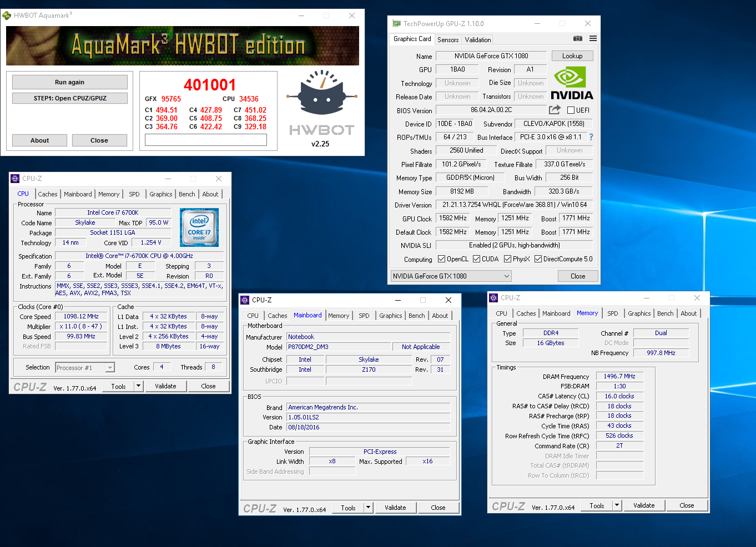Screen dimensions: 756x547
Task: Click the BIOS export share icon in GPU-Z
Action: [555, 110]
